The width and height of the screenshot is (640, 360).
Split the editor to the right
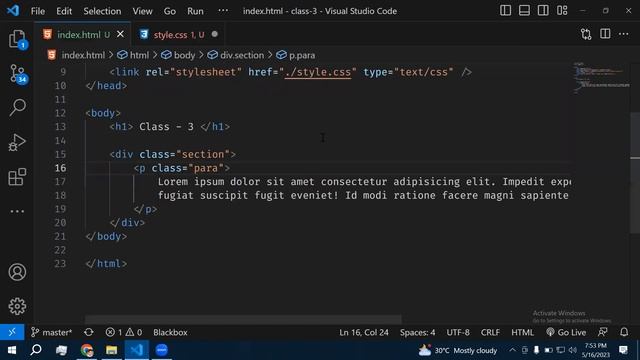605,34
